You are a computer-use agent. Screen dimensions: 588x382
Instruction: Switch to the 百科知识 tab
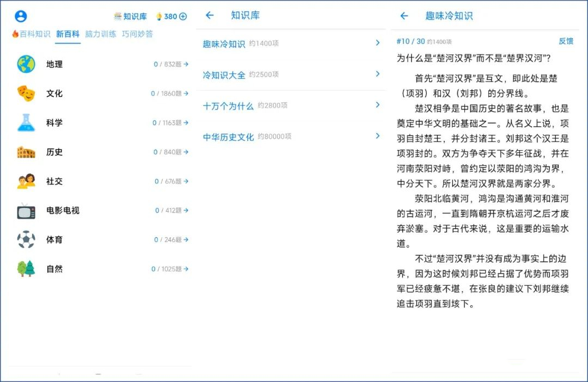tap(34, 33)
